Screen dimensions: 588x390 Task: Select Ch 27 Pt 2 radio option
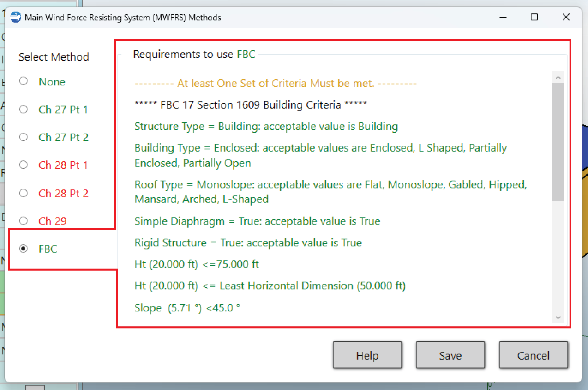pyautogui.click(x=24, y=137)
